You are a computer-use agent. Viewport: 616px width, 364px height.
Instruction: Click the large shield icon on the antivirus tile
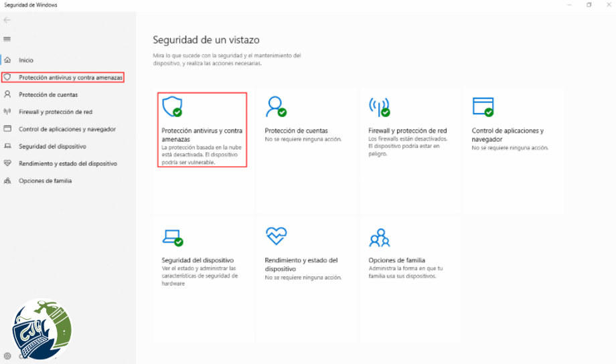[172, 107]
